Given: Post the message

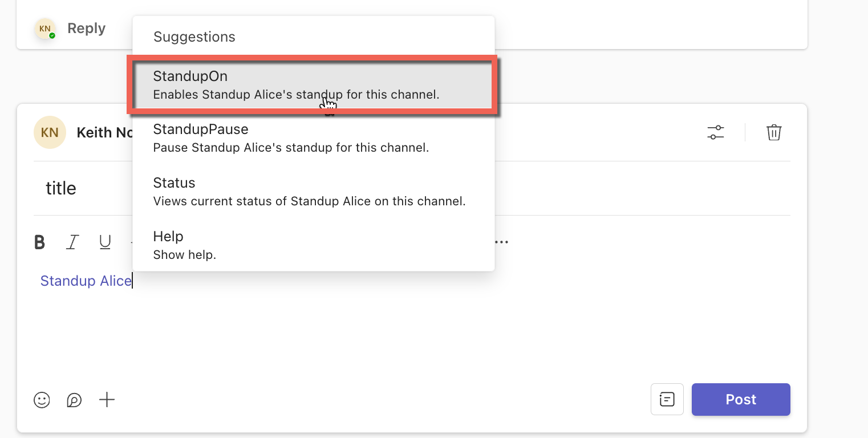Looking at the screenshot, I should point(741,399).
